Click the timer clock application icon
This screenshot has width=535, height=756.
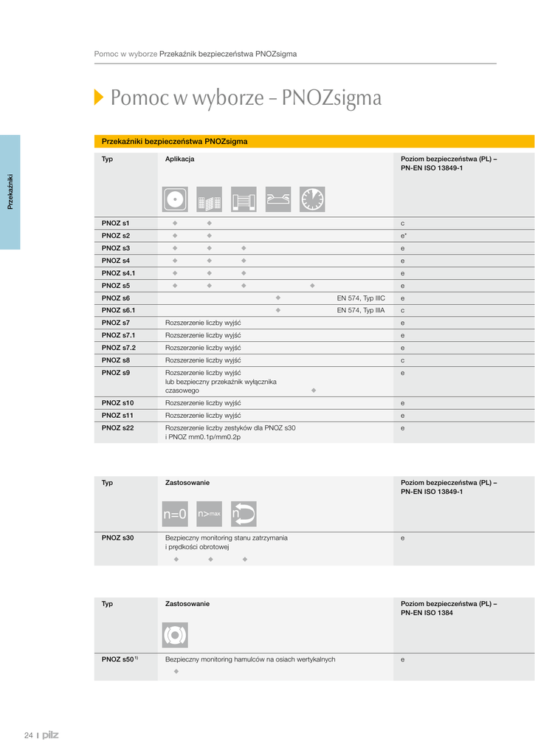coord(312,199)
